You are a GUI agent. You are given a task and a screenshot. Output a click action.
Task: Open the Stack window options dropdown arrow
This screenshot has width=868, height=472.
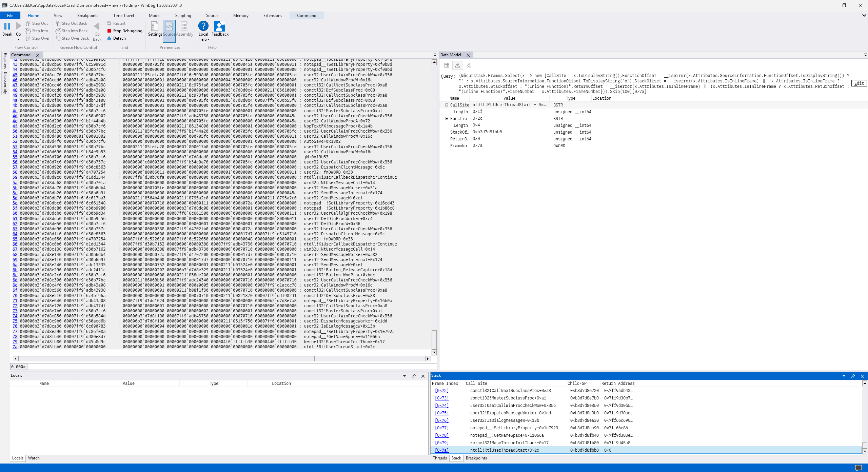(844, 376)
